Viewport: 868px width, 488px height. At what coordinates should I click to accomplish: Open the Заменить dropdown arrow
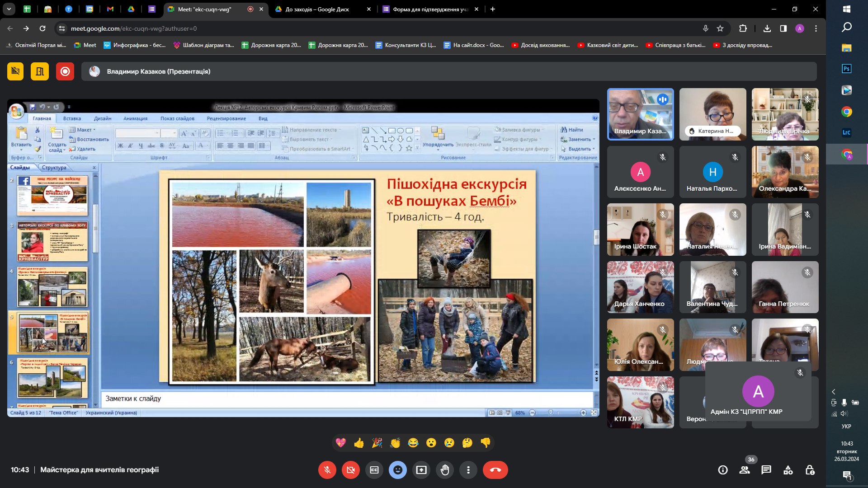click(594, 139)
